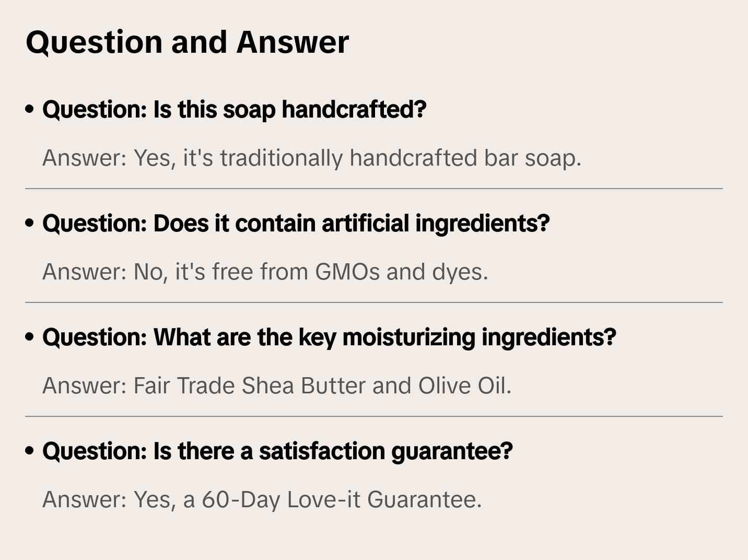Click the bullet beside the artificial ingredients question
This screenshot has height=560, width=748.
[x=30, y=224]
